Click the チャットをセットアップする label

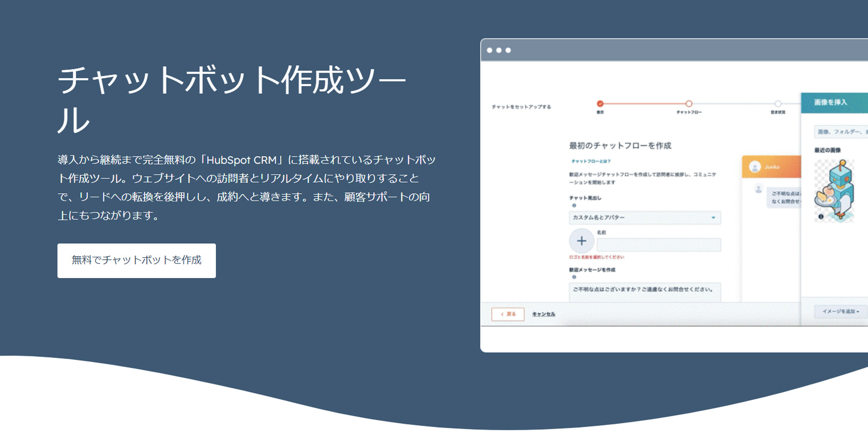click(521, 107)
